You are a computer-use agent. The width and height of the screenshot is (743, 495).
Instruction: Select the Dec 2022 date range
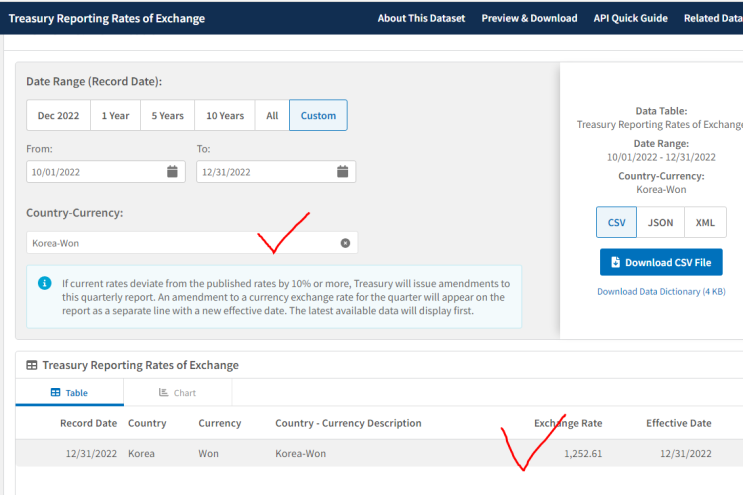[58, 116]
